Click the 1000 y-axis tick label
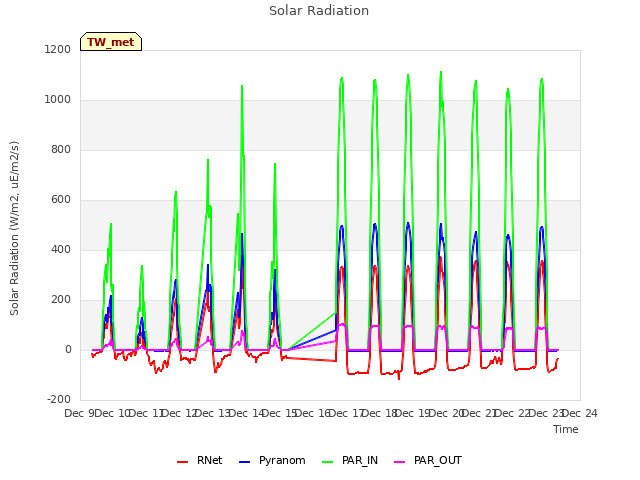This screenshot has width=640, height=480. [58, 100]
